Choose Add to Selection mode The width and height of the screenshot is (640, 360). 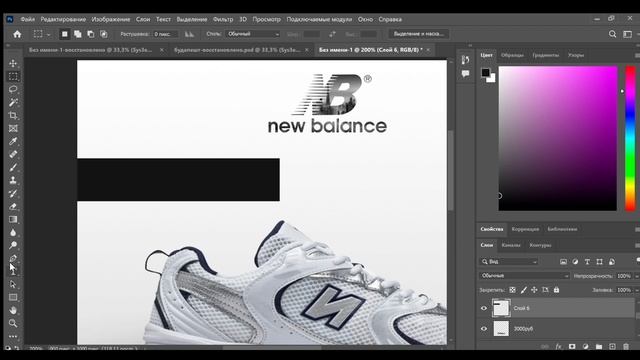(x=78, y=34)
